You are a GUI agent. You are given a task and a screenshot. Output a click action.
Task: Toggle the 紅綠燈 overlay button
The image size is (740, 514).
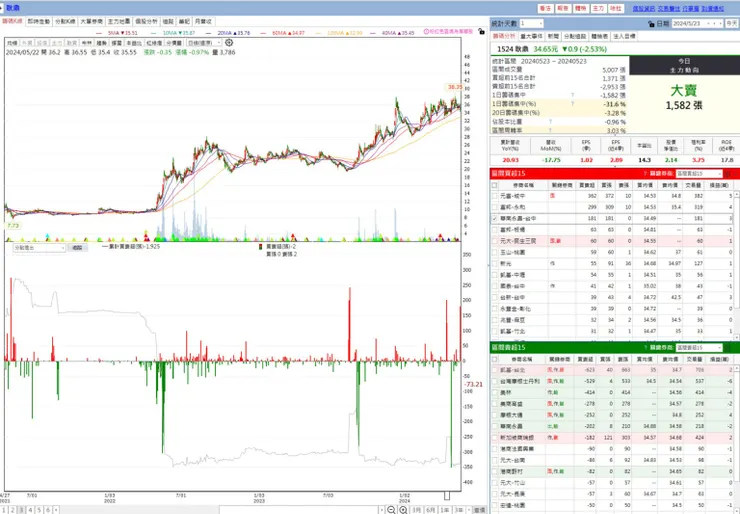pyautogui.click(x=154, y=43)
